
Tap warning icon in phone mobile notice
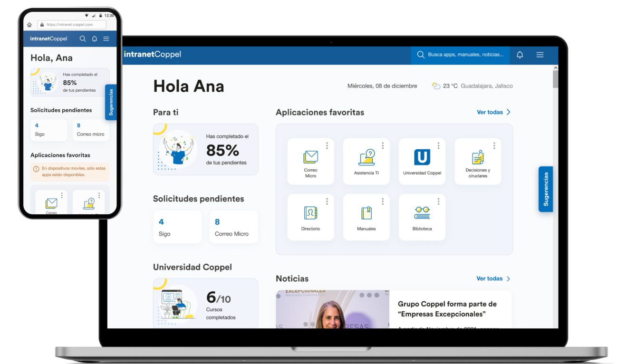click(36, 168)
